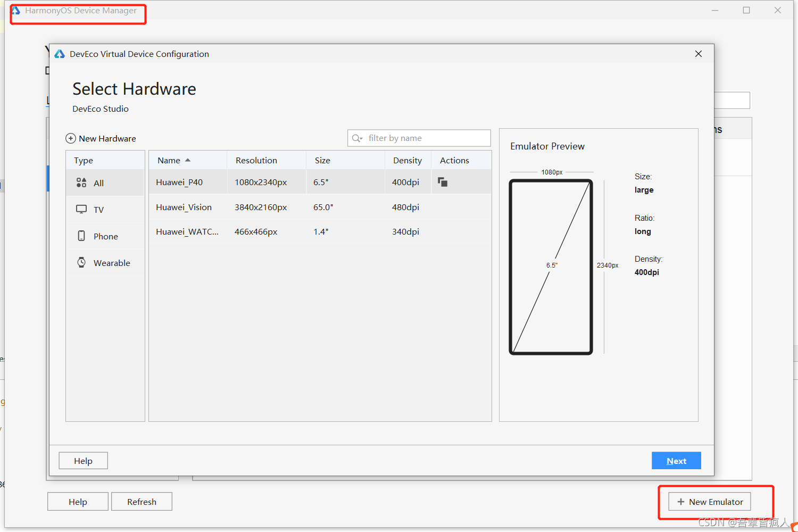The height and width of the screenshot is (532, 798).
Task: Close the DevEco Virtual Device Configuration dialog
Action: pyautogui.click(x=699, y=54)
